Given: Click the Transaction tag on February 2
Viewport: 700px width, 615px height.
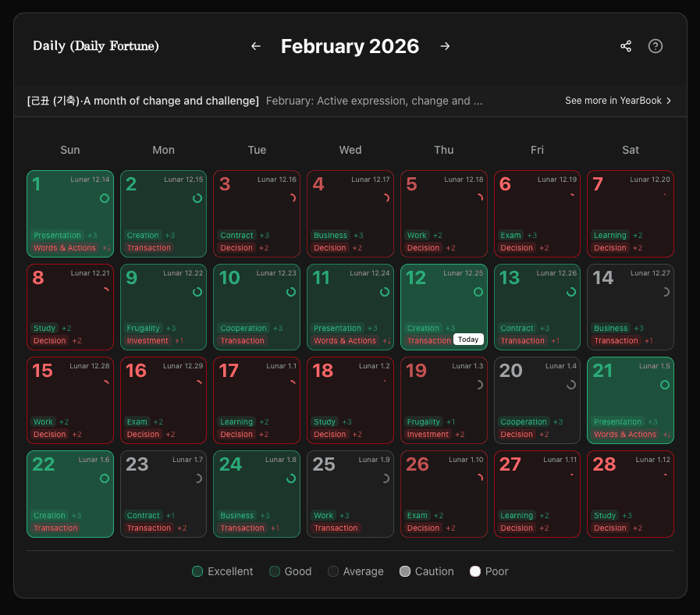Looking at the screenshot, I should click(x=147, y=247).
